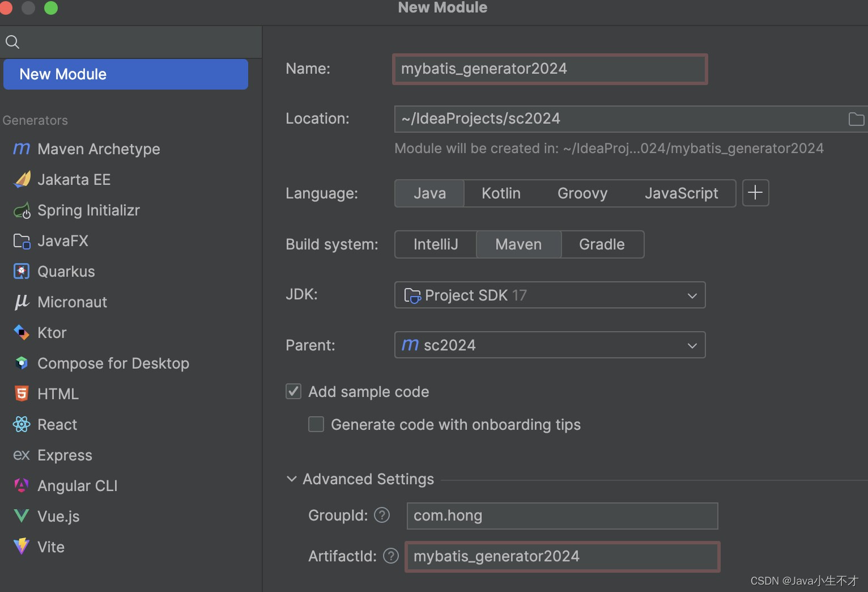This screenshot has height=592, width=868.
Task: Click the search magnifier icon
Action: 12,42
